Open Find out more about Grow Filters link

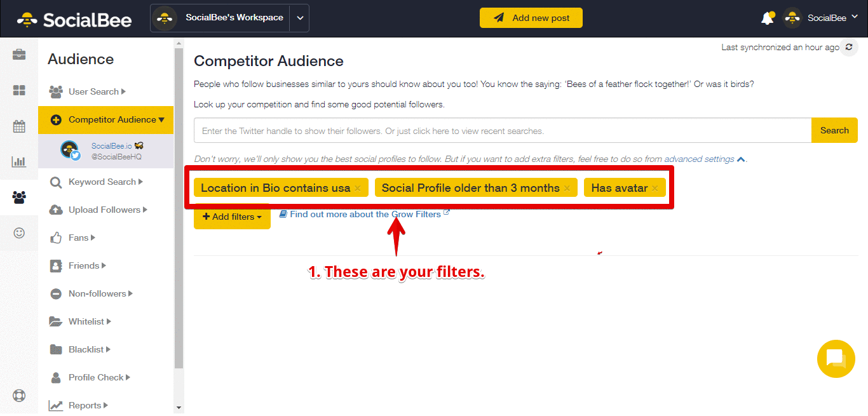coord(365,214)
